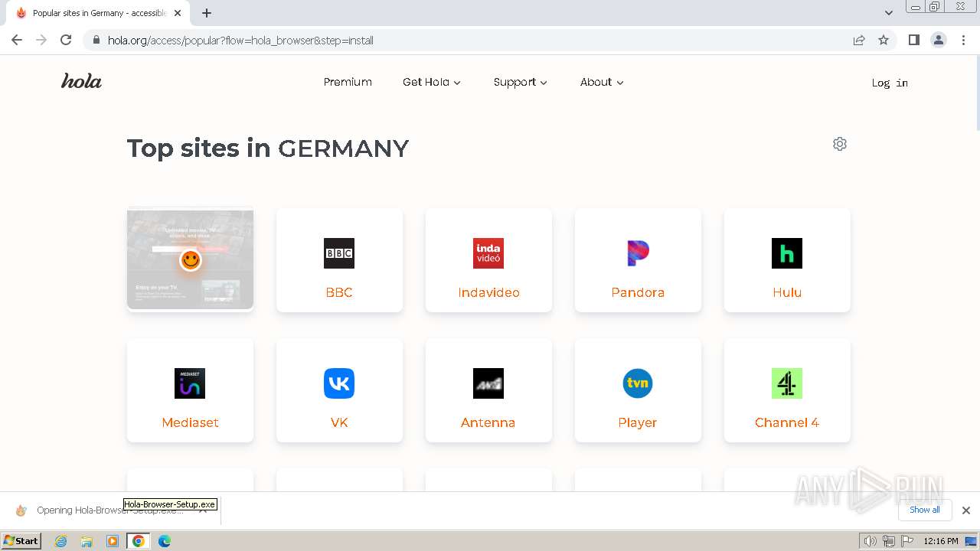Open the Chrome profile menu

coord(939,40)
